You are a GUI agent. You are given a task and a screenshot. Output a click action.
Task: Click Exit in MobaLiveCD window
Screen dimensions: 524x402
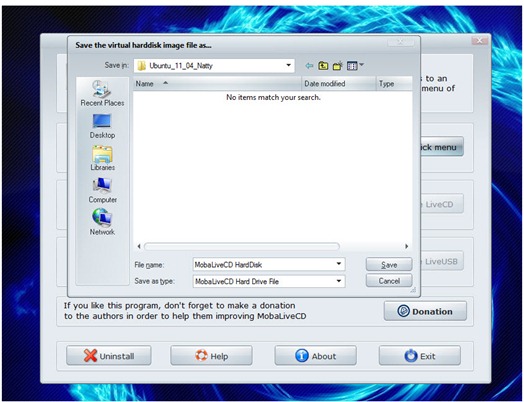coord(420,356)
